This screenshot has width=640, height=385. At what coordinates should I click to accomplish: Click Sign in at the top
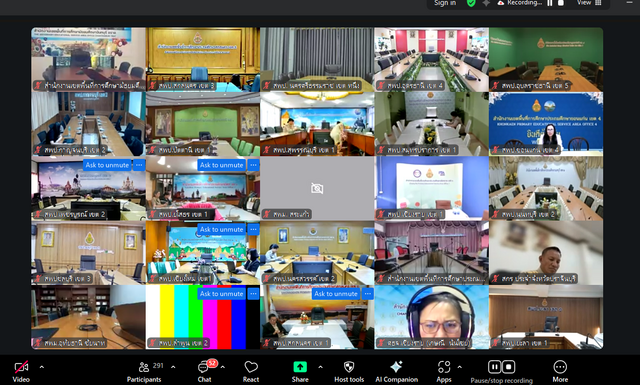(445, 3)
